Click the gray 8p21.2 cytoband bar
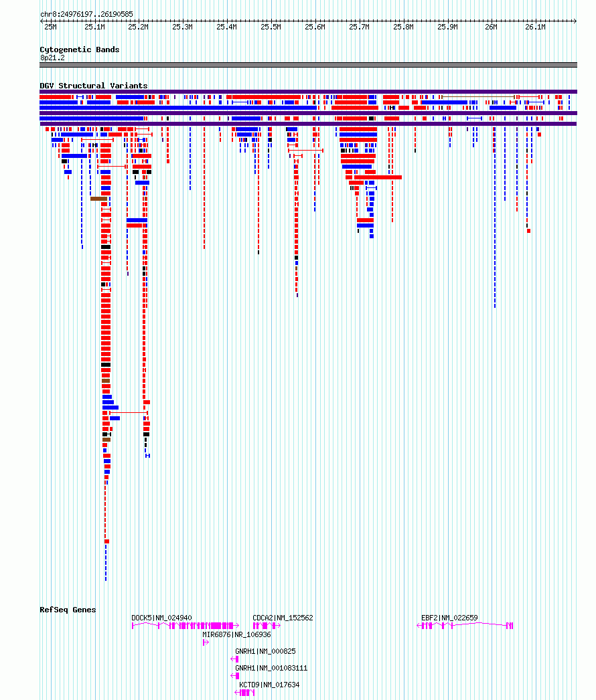The image size is (596, 700). tap(308, 65)
